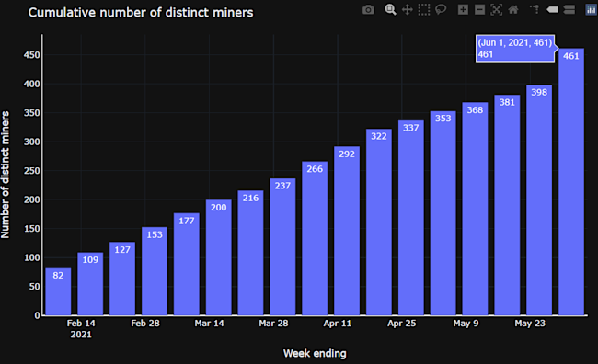The width and height of the screenshot is (598, 364).
Task: Click the Autoscale icon
Action: (x=496, y=10)
